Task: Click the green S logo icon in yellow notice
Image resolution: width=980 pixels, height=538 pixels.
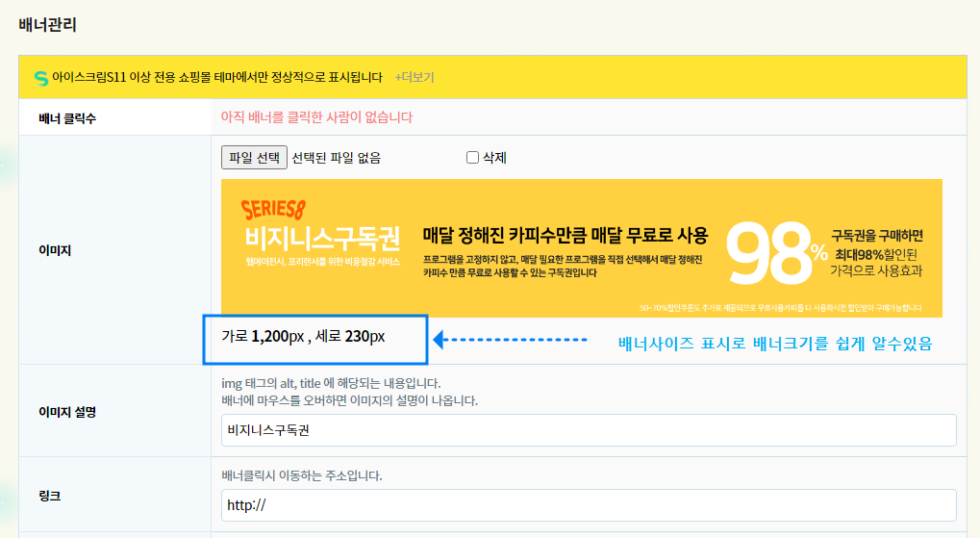Action: (x=41, y=77)
